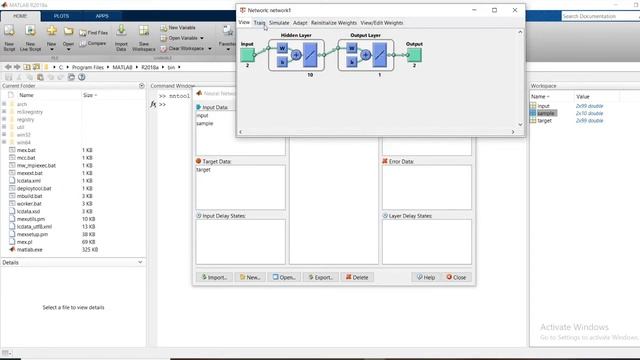Click Search Documentation field
This screenshot has height=360, width=640.
point(600,16)
